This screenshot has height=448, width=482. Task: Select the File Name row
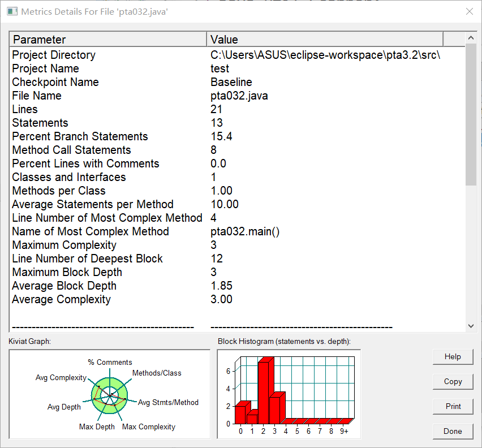pos(237,96)
